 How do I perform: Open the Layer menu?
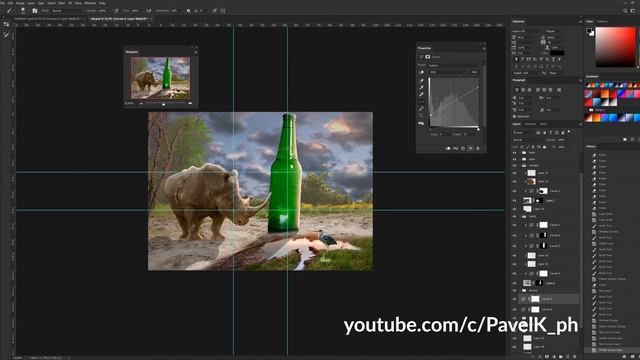31,3
